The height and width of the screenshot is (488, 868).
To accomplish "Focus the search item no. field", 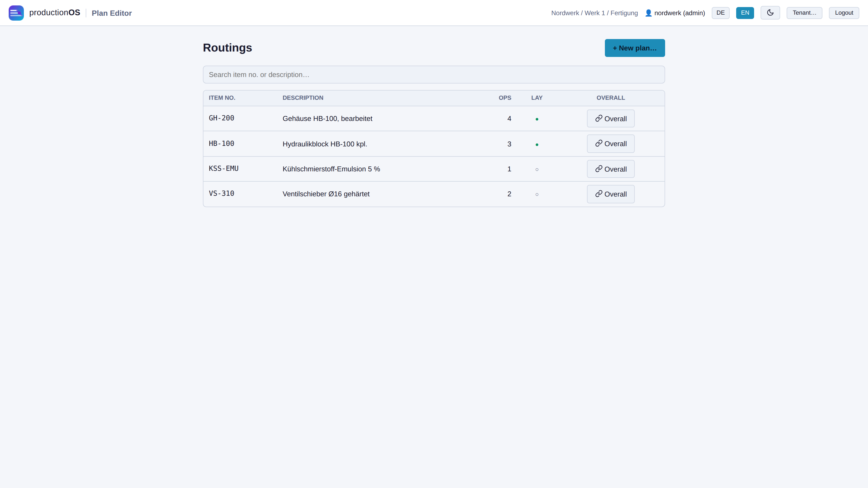I will click(434, 75).
